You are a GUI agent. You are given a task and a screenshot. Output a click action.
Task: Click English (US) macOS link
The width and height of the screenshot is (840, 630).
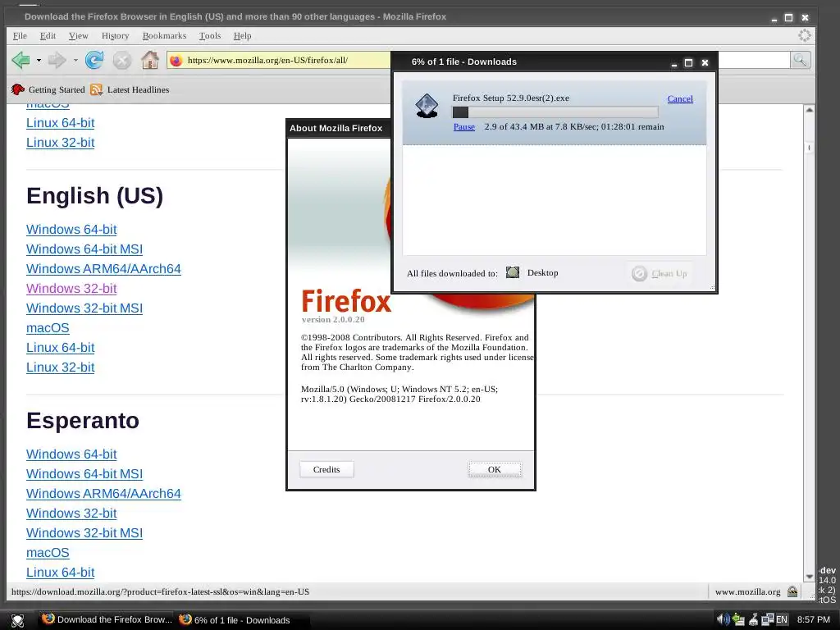[x=48, y=328]
